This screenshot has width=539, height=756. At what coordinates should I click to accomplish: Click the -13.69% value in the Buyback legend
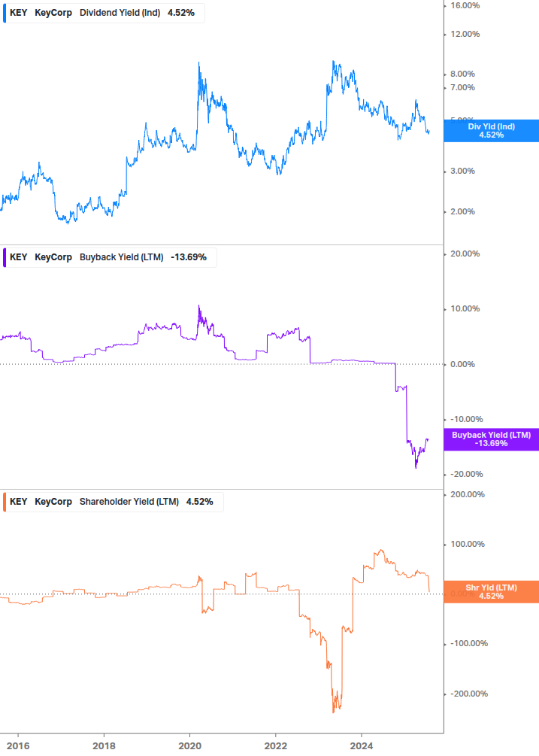[x=189, y=257]
